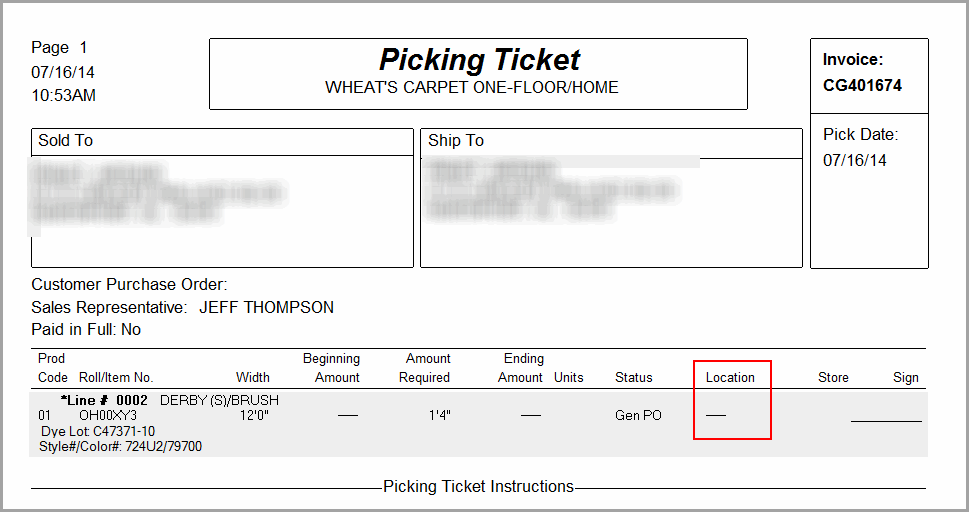Click the Store column header
The image size is (969, 512).
pyautogui.click(x=833, y=377)
